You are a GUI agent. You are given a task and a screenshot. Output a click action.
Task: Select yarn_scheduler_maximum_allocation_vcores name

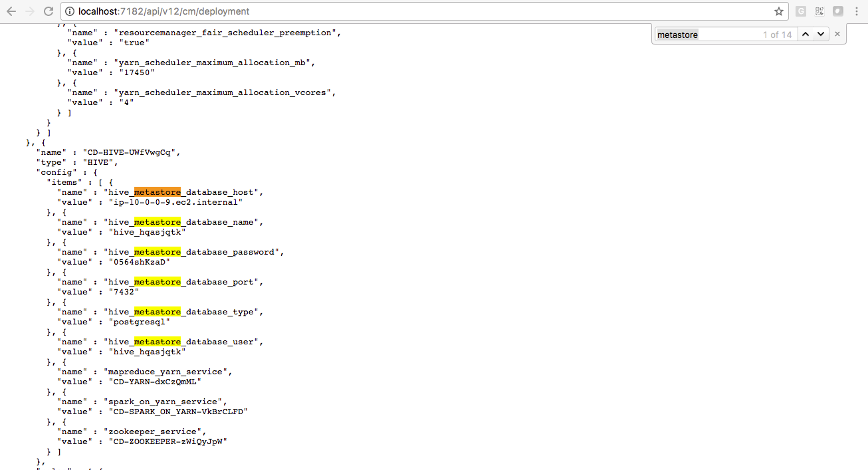222,92
